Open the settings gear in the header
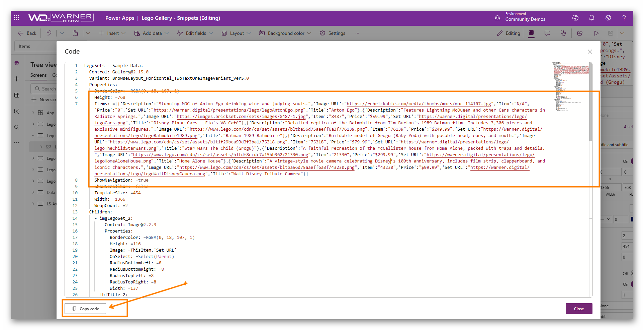 (x=608, y=18)
